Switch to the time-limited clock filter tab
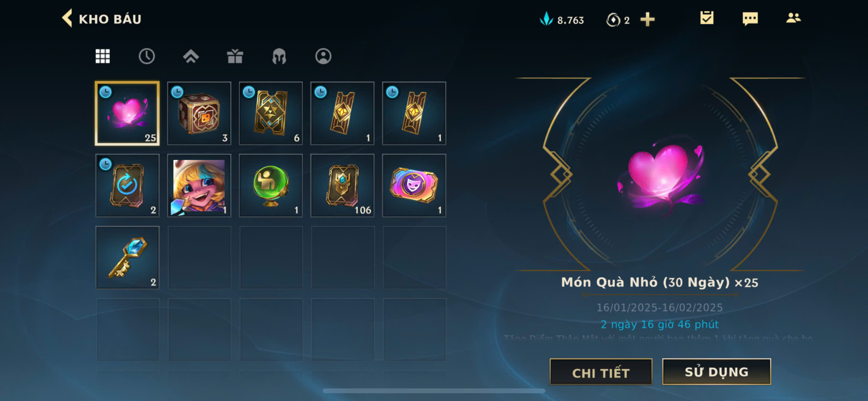The width and height of the screenshot is (868, 401). tap(147, 56)
